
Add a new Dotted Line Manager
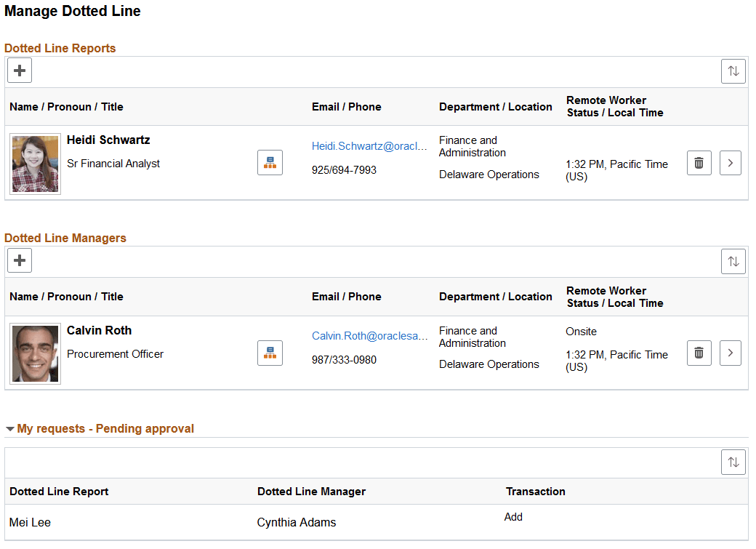click(x=19, y=260)
